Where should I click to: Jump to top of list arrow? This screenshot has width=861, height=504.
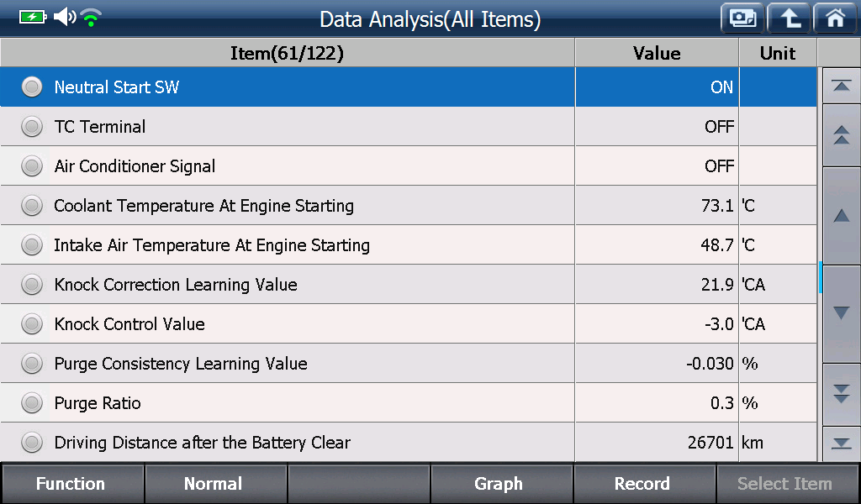click(x=841, y=86)
